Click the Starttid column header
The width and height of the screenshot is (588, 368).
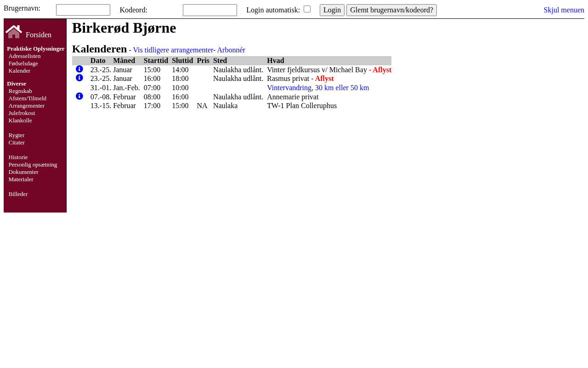tap(156, 61)
